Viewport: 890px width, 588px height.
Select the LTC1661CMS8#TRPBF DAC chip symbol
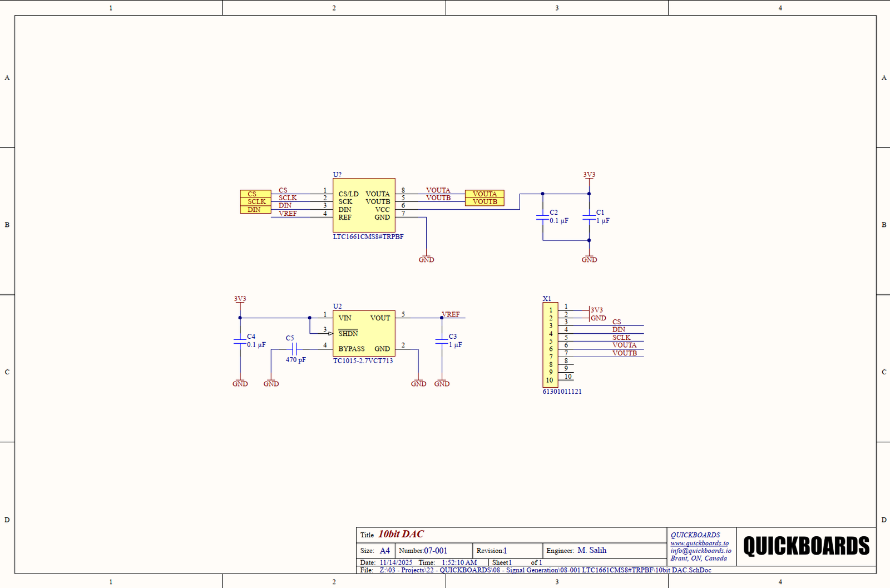(364, 205)
